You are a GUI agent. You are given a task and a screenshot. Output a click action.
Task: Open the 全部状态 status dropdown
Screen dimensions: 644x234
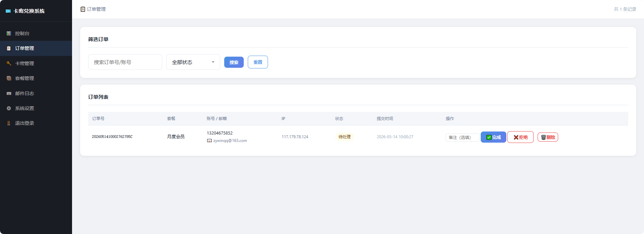[x=193, y=62]
